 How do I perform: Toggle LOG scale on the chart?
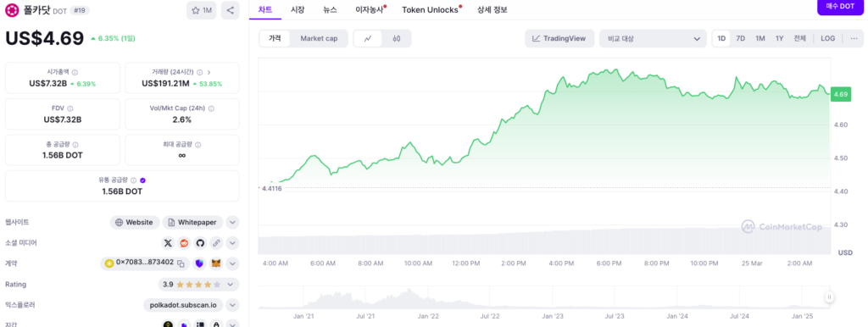coord(828,39)
